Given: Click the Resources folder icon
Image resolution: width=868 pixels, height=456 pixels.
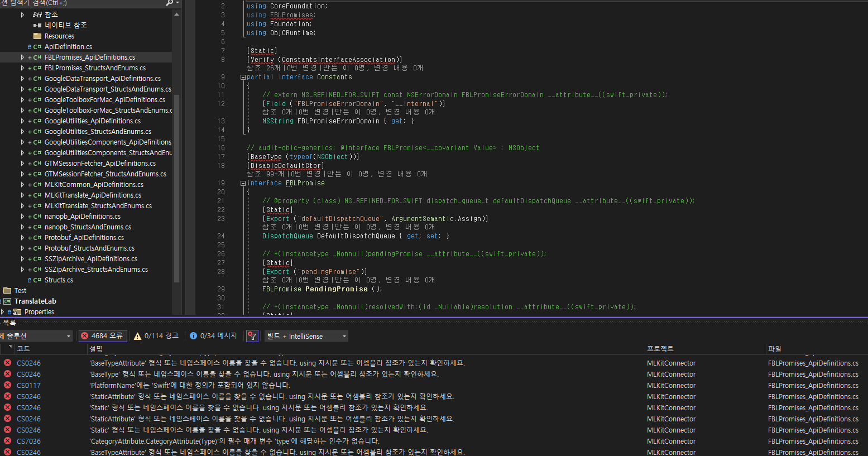Looking at the screenshot, I should 37,36.
